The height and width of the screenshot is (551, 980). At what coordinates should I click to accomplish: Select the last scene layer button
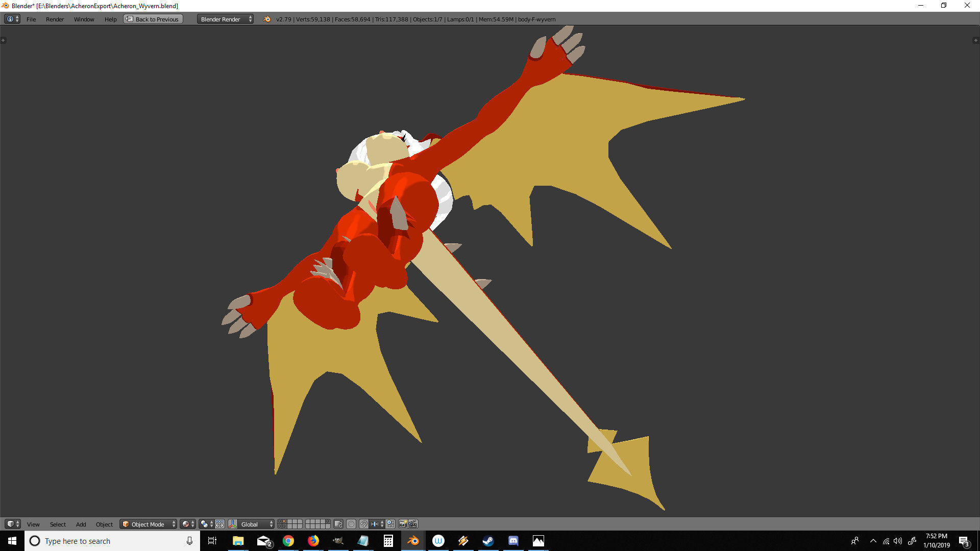tap(328, 527)
